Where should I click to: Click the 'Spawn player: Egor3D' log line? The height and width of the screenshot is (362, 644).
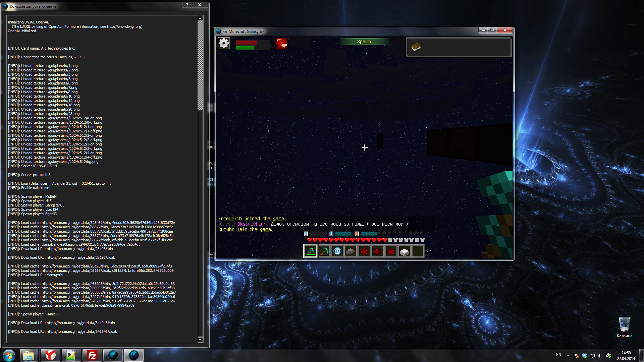[x=33, y=214]
